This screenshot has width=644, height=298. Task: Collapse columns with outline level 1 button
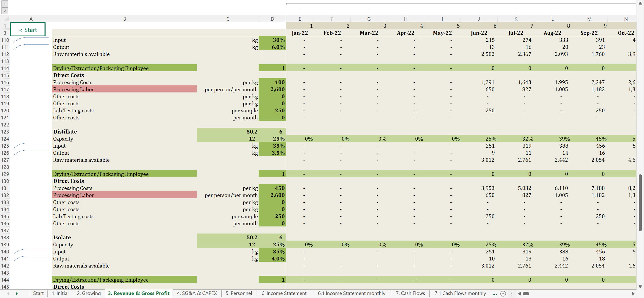5,4
